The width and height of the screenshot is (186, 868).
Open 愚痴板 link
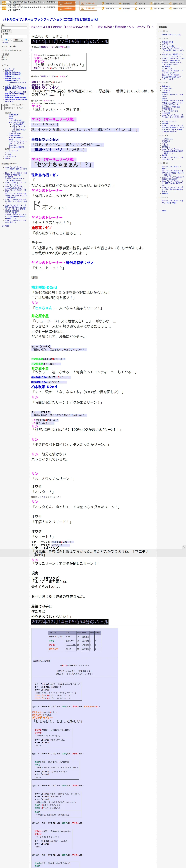coord(11,139)
